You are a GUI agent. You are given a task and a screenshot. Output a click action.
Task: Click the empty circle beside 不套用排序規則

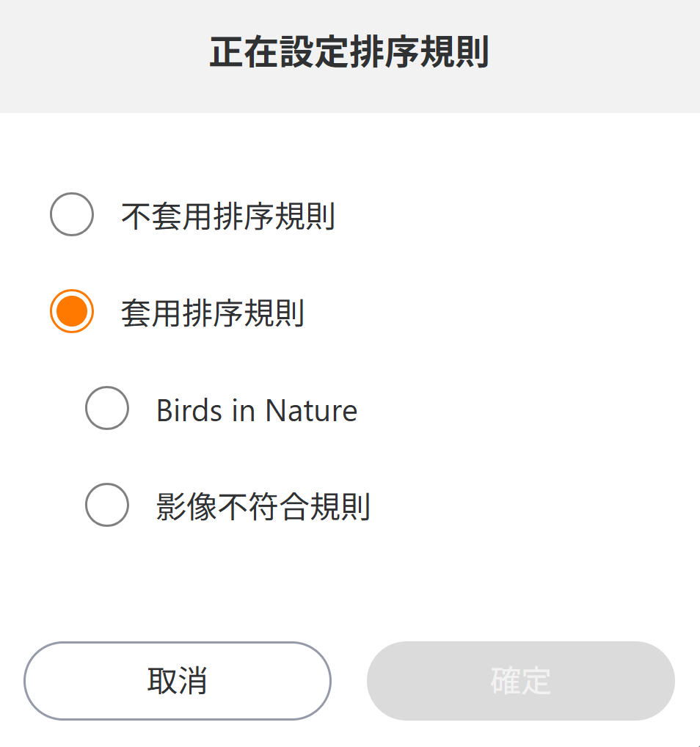[72, 214]
